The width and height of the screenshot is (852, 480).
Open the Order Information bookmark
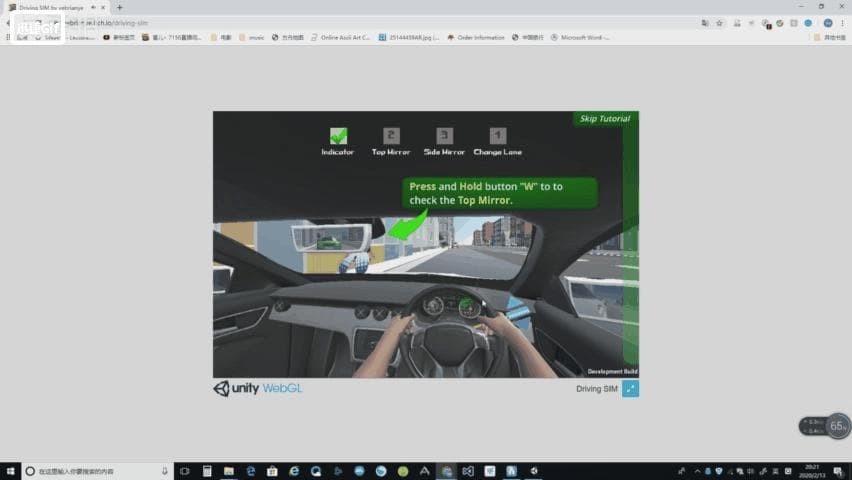pos(476,38)
